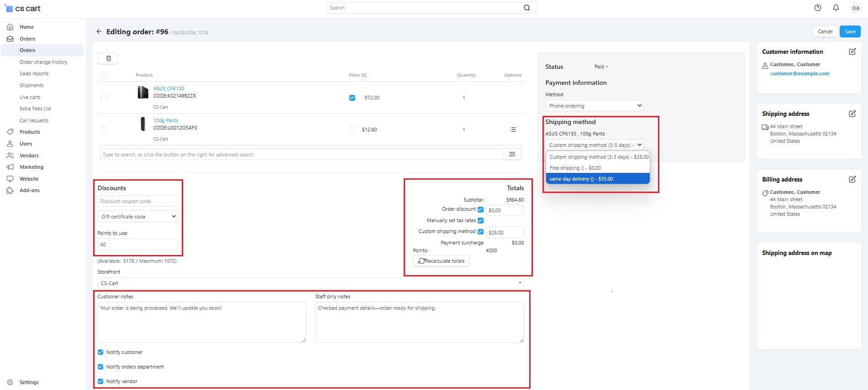The image size is (868, 390).
Task: Open the help question mark icon
Action: (817, 8)
